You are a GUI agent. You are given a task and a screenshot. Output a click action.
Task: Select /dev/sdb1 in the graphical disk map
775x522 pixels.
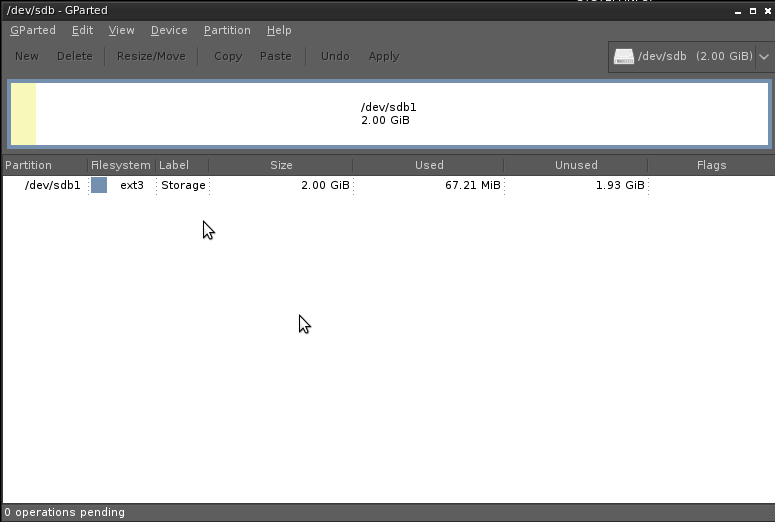click(x=389, y=114)
